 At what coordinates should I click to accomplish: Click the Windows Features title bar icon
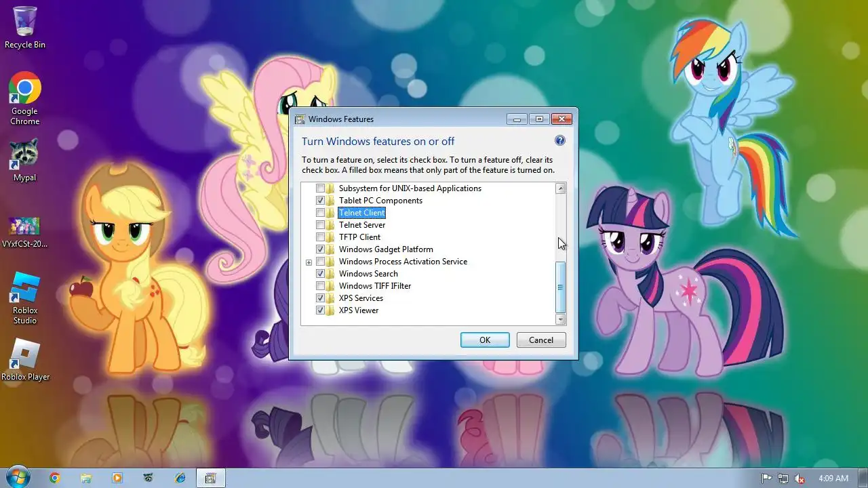300,119
